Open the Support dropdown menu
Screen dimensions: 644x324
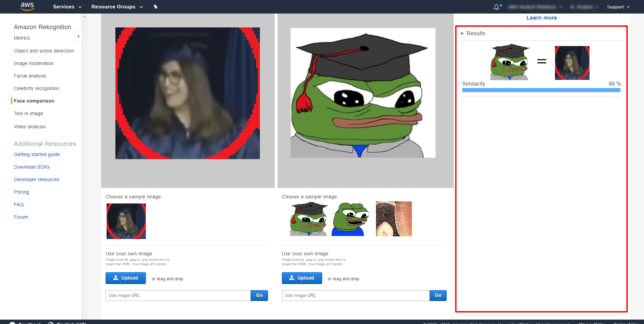click(618, 7)
